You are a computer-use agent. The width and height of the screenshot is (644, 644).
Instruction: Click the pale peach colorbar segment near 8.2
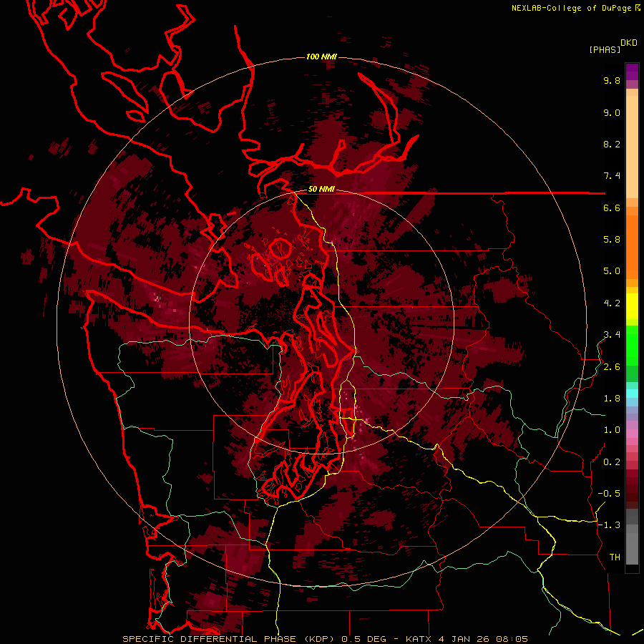click(632, 148)
